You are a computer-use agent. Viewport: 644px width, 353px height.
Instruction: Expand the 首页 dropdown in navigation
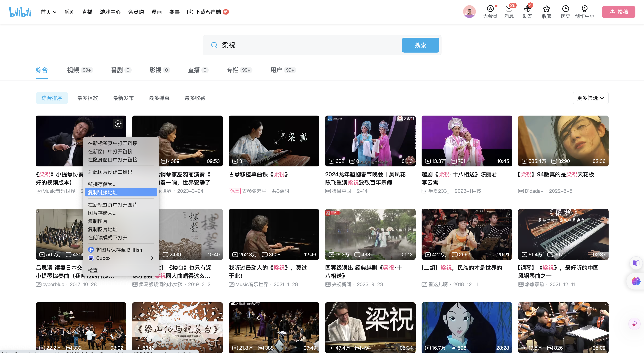pyautogui.click(x=48, y=12)
